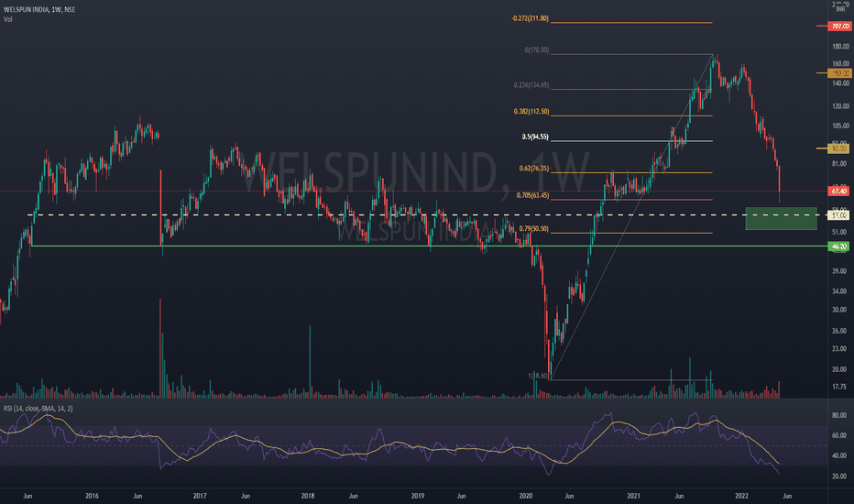Select the -0.272(211.80) Fibonacci level label

[530, 18]
